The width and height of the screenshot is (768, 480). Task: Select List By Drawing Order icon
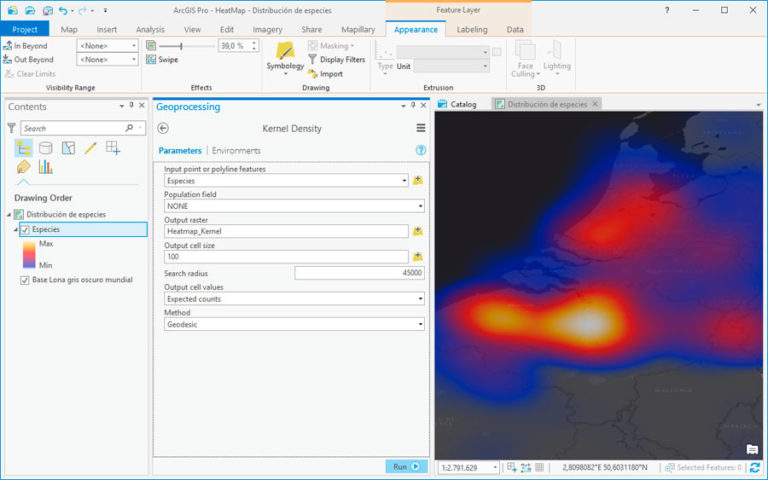point(23,147)
